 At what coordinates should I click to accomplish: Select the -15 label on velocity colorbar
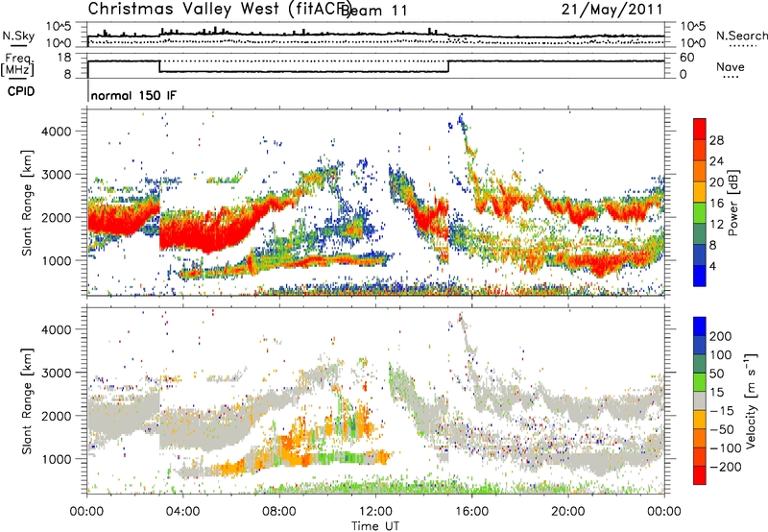[x=722, y=411]
